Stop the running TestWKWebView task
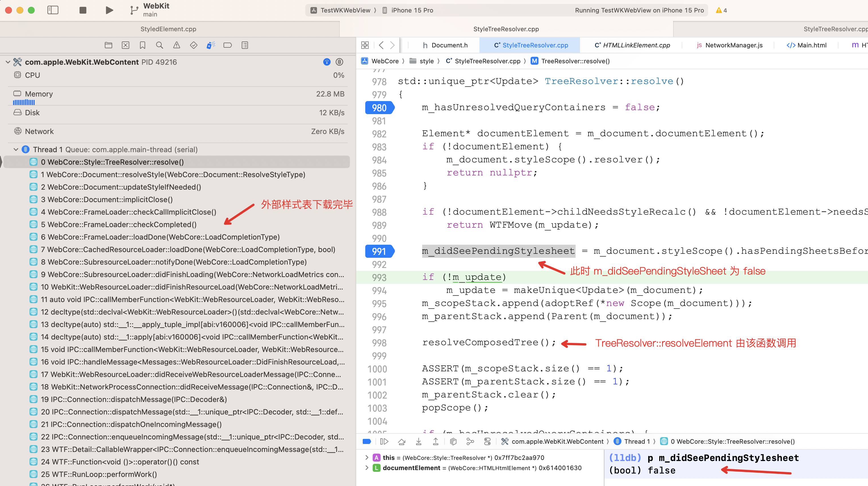The width and height of the screenshot is (868, 486). (83, 10)
